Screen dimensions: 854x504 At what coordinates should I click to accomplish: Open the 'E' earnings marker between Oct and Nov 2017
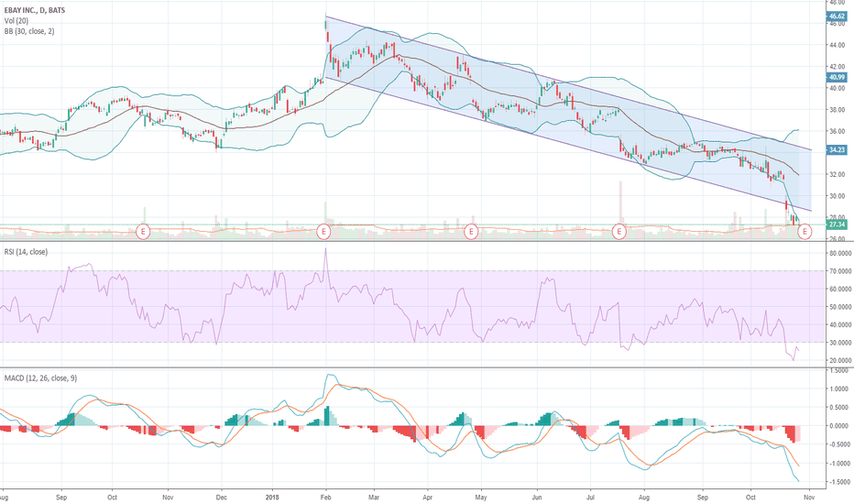click(143, 232)
